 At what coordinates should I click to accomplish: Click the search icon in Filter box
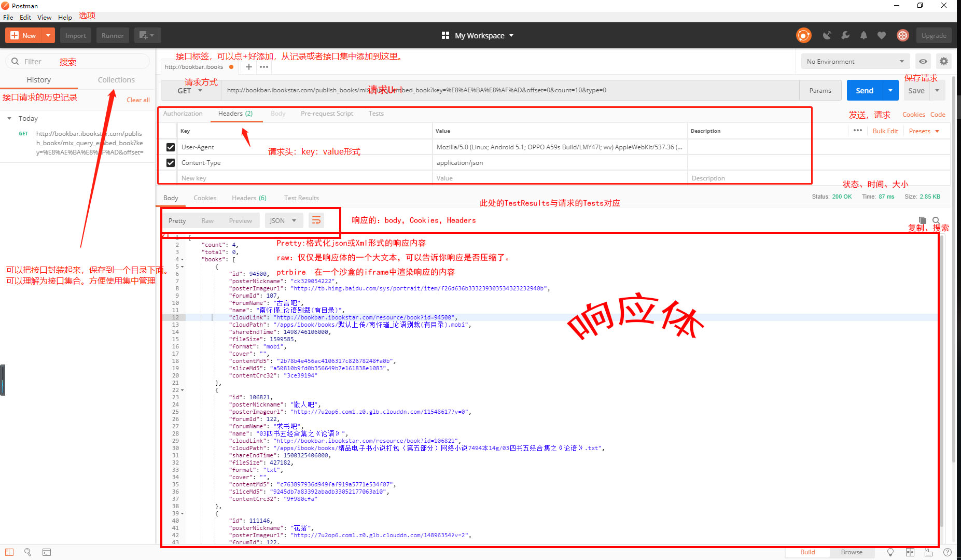15,61
